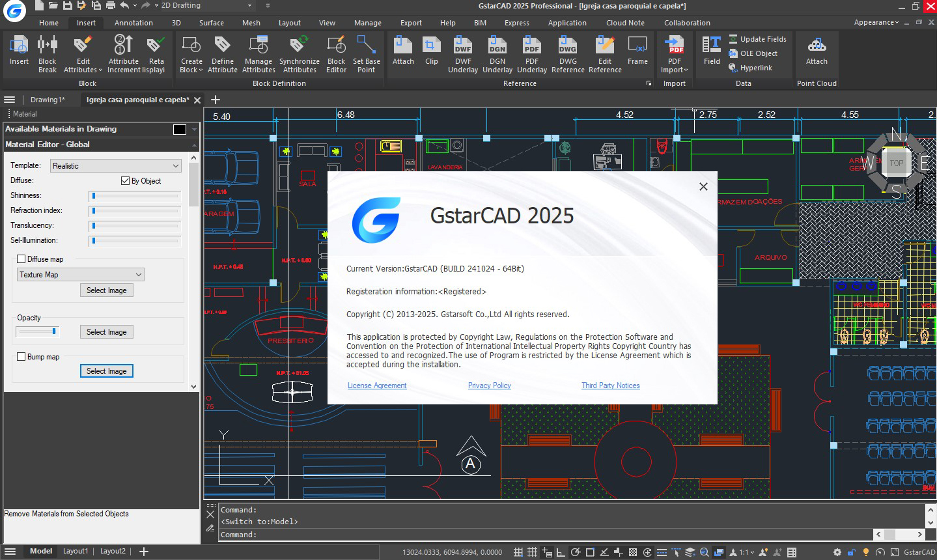The height and width of the screenshot is (560, 937).
Task: Open the DWG Reference tool
Action: click(x=568, y=53)
